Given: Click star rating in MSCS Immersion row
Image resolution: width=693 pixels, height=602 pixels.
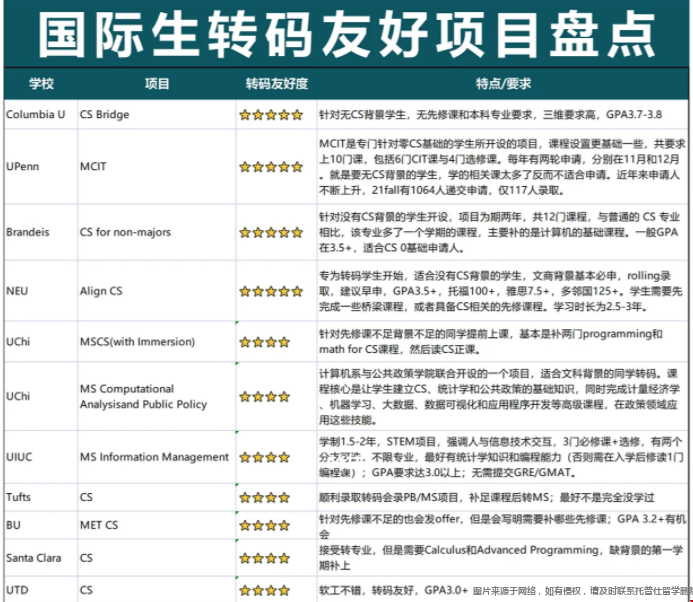Looking at the screenshot, I should (x=264, y=342).
